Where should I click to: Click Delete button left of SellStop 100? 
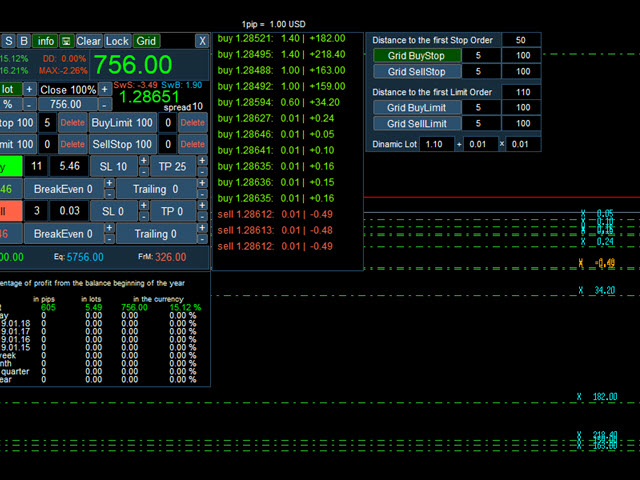72,144
